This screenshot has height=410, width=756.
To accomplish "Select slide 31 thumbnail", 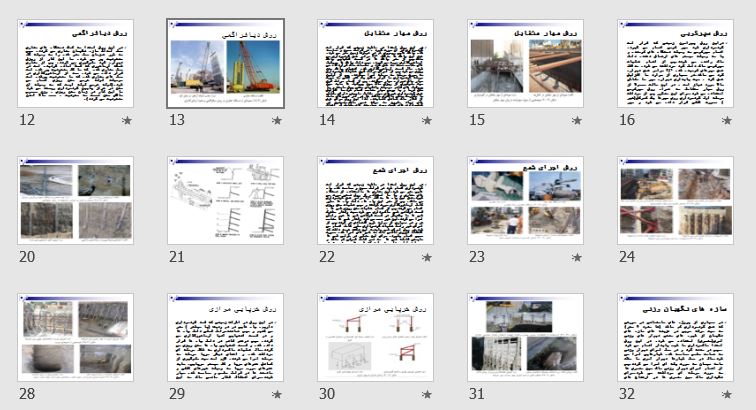I will click(x=526, y=337).
